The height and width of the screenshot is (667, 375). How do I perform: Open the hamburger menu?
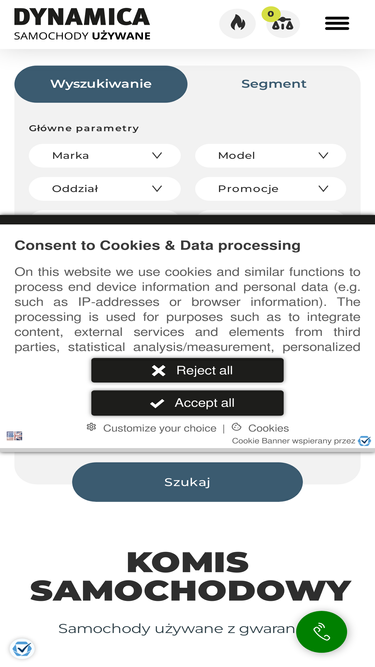click(x=337, y=23)
